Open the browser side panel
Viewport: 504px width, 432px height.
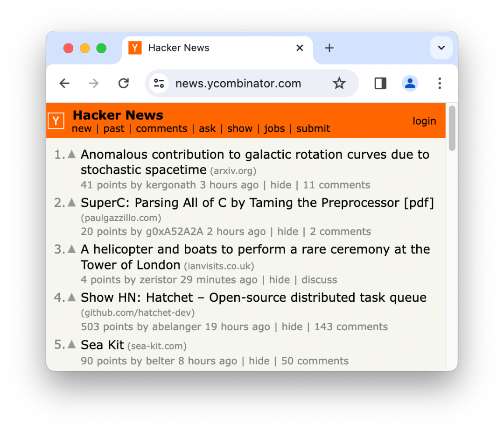point(380,83)
